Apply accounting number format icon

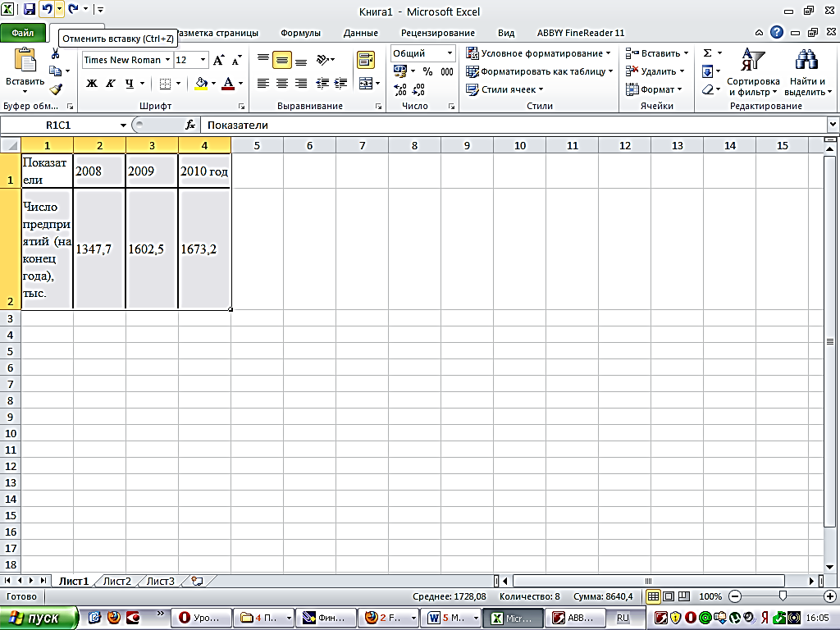pyautogui.click(x=400, y=71)
